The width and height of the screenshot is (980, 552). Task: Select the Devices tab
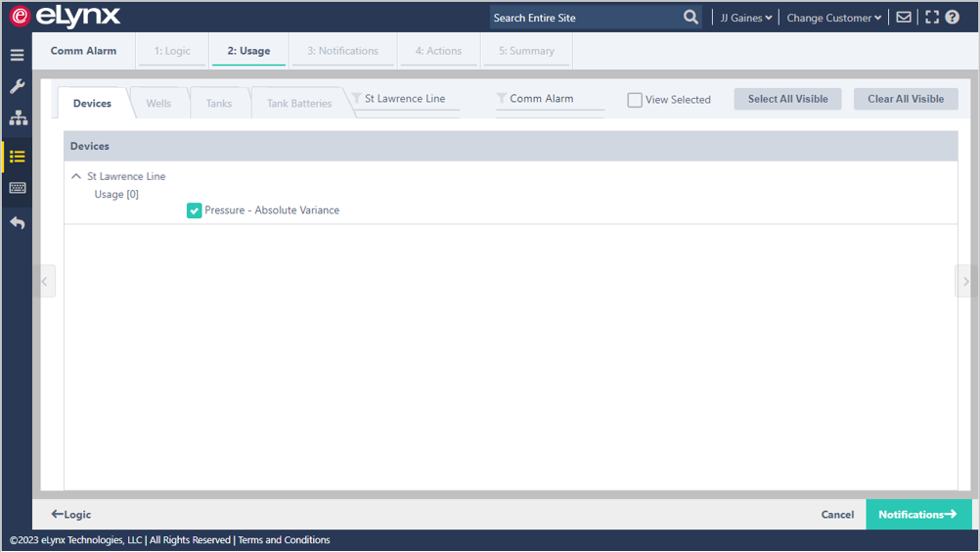point(92,103)
